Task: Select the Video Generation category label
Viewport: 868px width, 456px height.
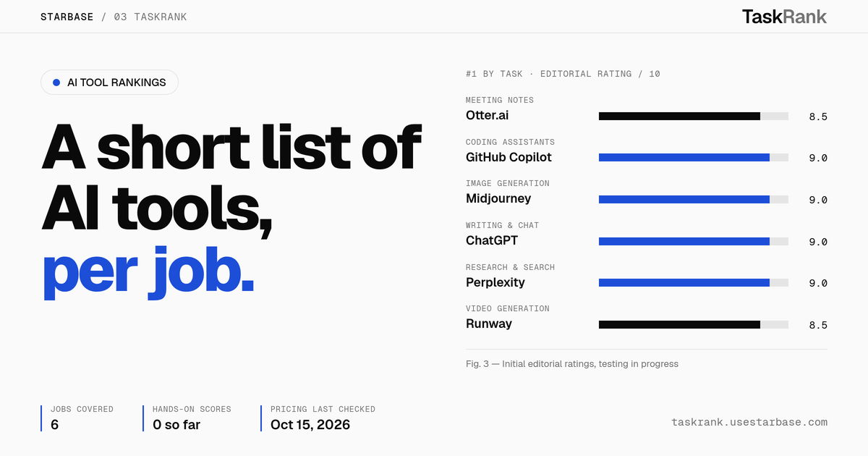Action: [x=508, y=308]
